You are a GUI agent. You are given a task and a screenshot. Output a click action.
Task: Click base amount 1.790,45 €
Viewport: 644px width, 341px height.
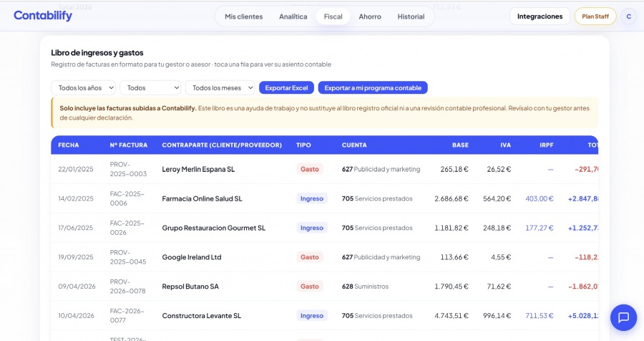click(452, 287)
